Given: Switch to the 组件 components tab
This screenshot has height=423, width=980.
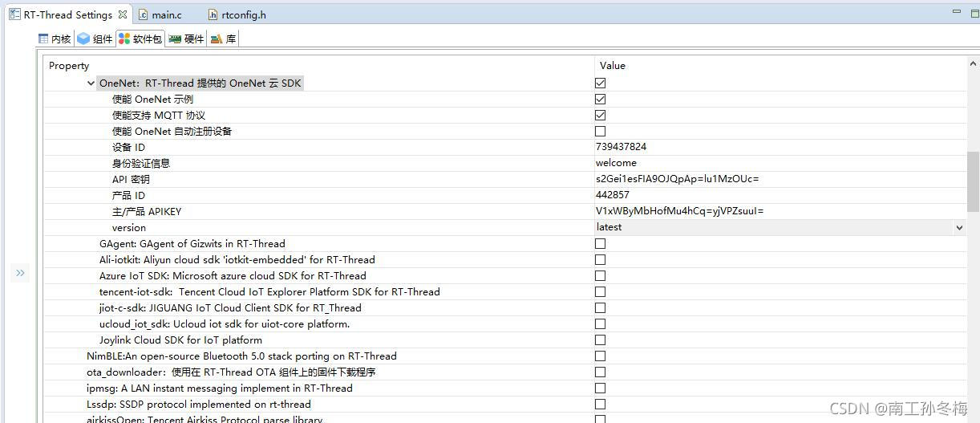Looking at the screenshot, I should 95,39.
